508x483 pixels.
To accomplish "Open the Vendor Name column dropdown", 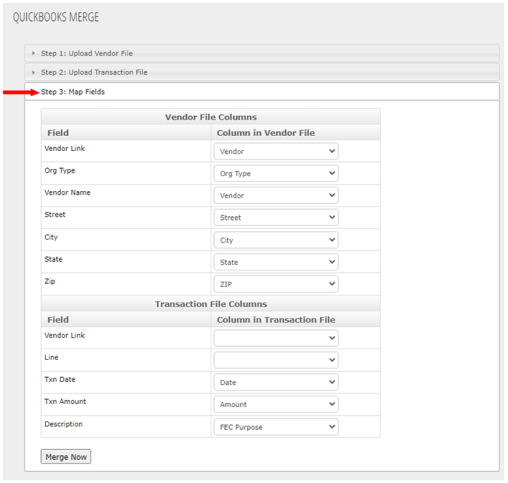I will coord(276,195).
